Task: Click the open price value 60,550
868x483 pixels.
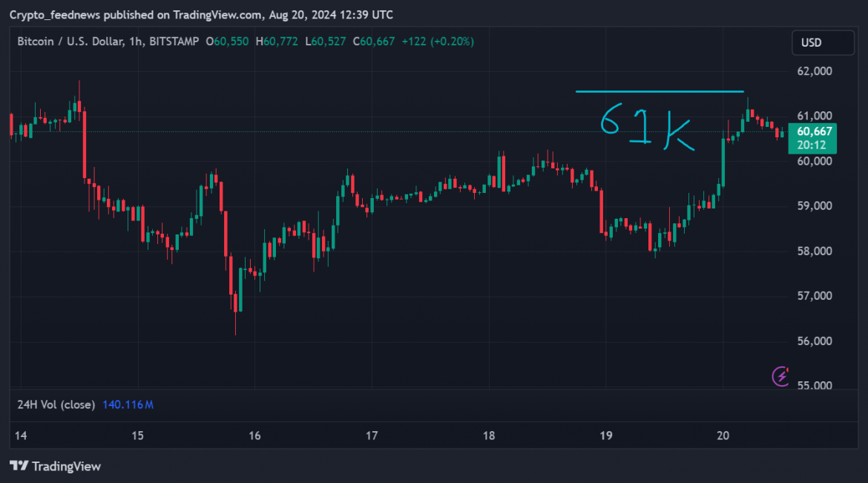Action: click(228, 42)
